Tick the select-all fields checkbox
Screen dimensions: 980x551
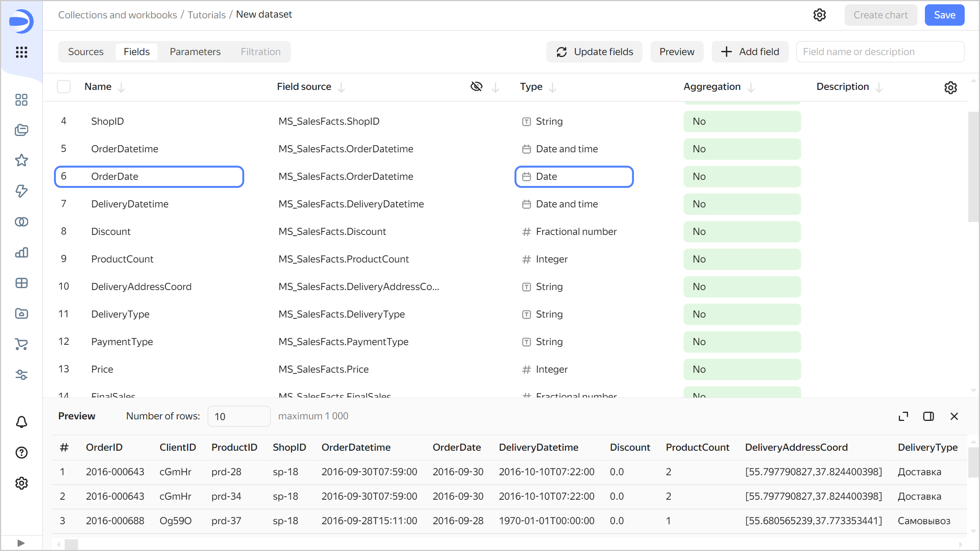(64, 87)
